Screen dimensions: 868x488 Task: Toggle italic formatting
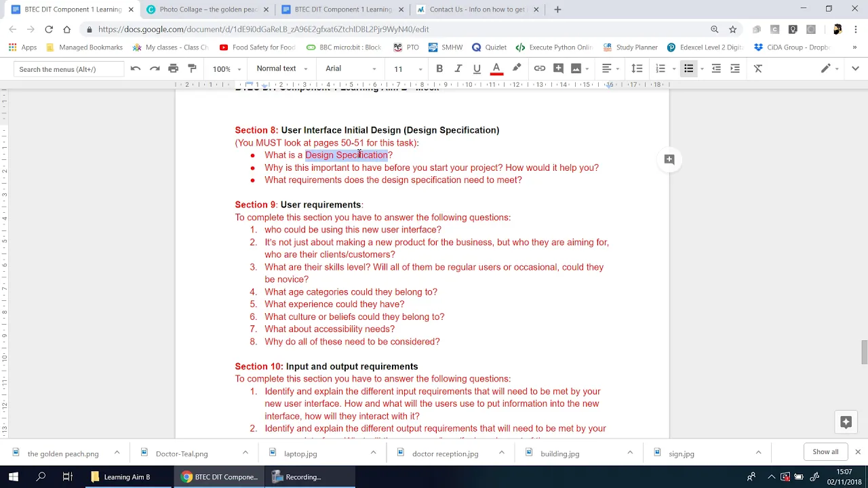(x=458, y=68)
